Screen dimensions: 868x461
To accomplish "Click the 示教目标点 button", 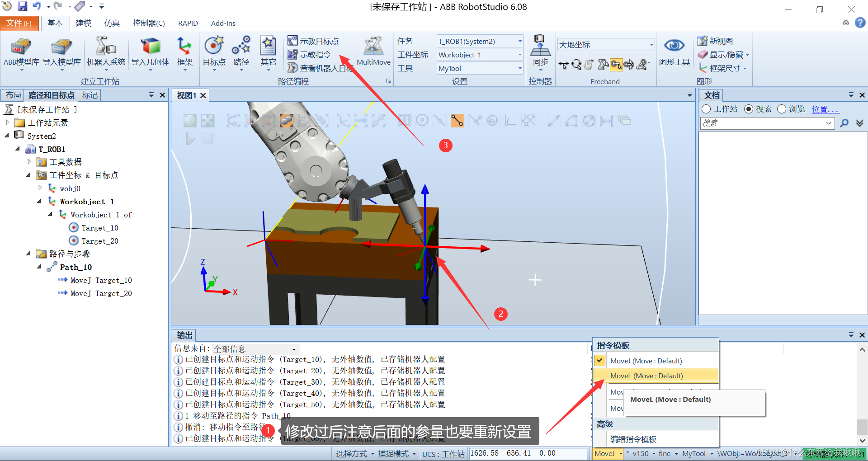I will 313,41.
